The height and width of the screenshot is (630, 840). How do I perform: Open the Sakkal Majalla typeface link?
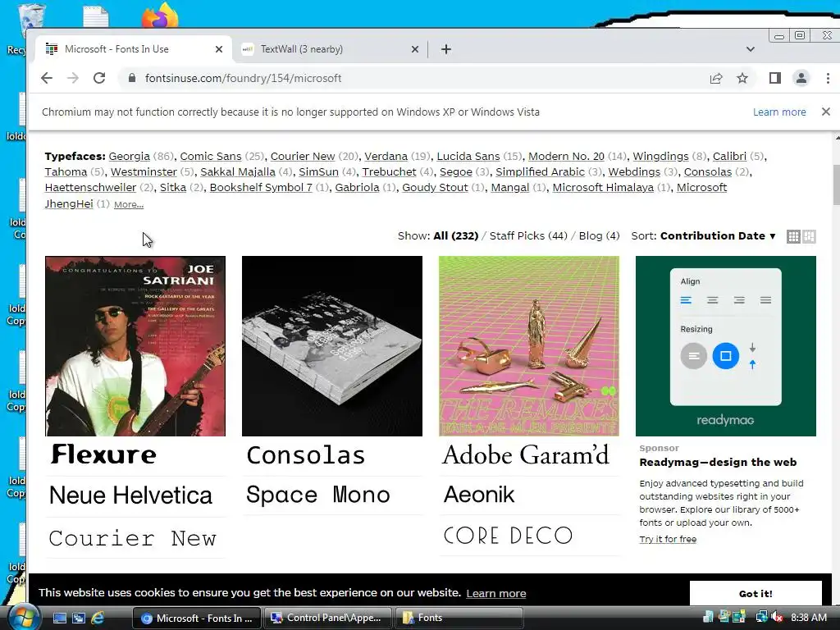238,172
